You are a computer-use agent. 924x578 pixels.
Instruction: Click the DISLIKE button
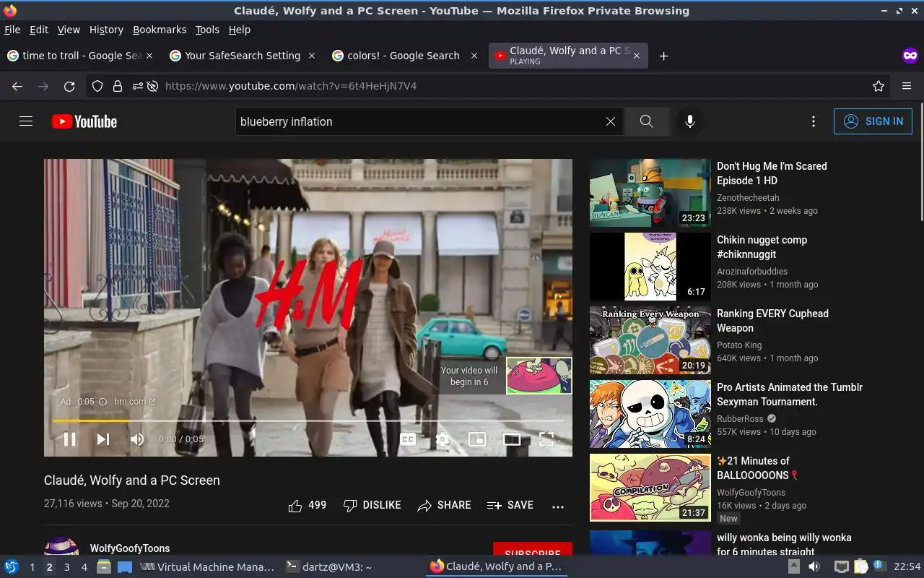[x=372, y=505]
